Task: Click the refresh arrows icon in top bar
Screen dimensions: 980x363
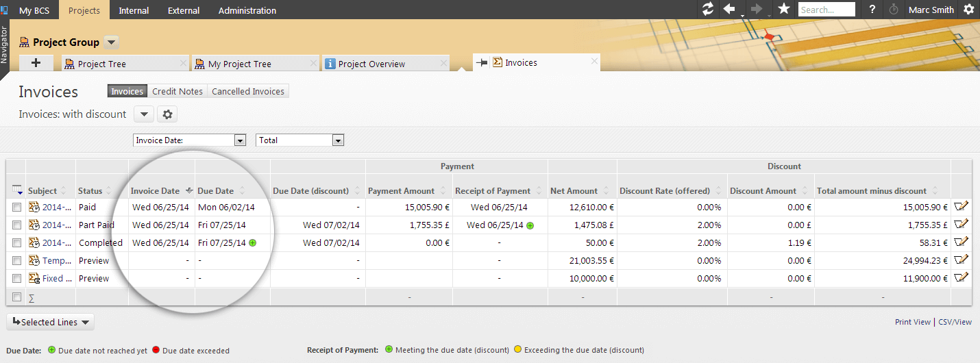Action: tap(708, 10)
